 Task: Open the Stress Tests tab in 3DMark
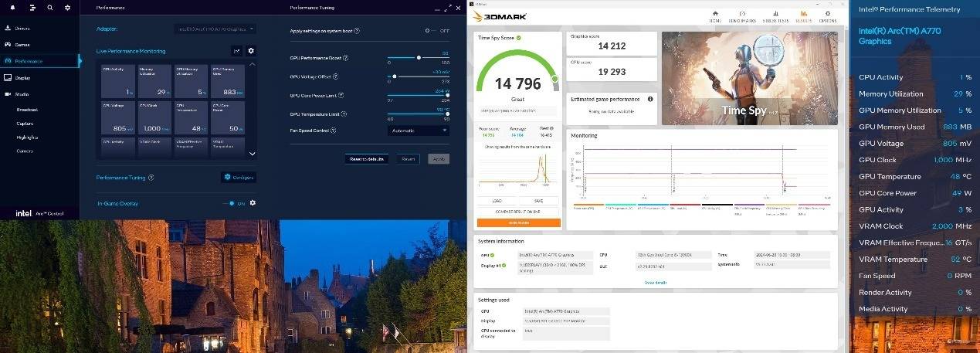point(775,15)
